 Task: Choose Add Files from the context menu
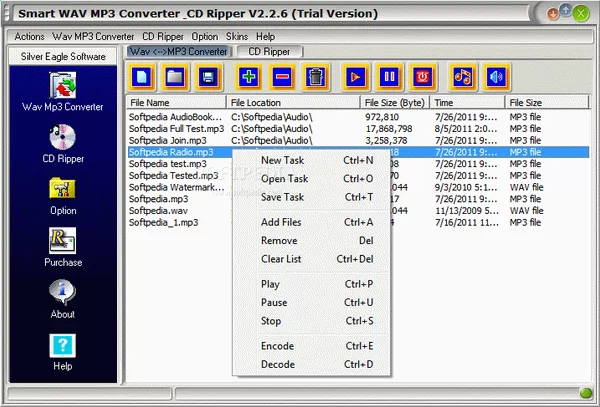[x=281, y=222]
